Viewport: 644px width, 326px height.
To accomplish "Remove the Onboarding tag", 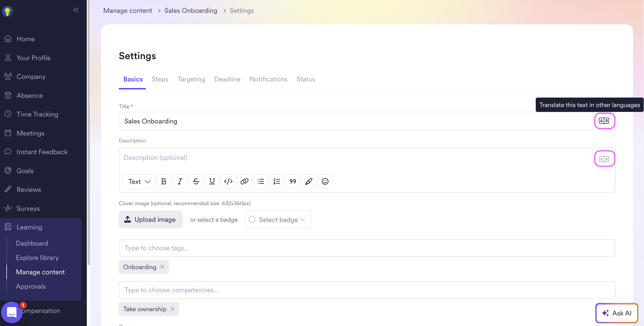I will (162, 267).
